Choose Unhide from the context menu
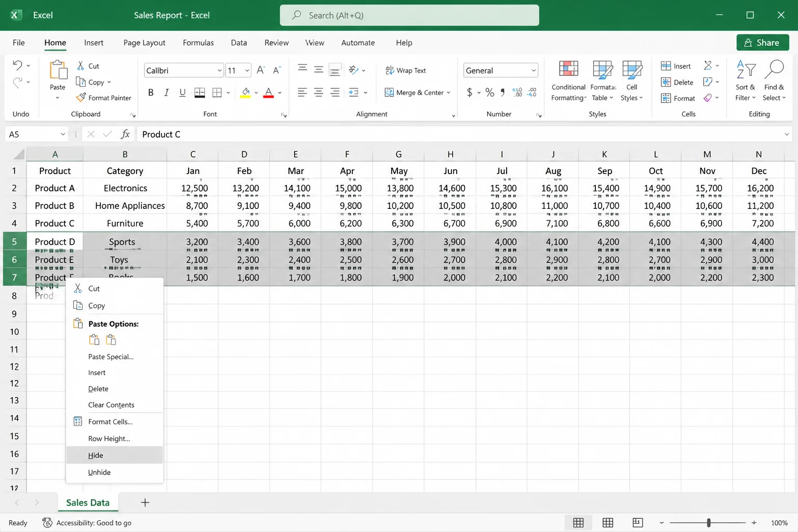Viewport: 798px width, 532px height. pos(115,472)
